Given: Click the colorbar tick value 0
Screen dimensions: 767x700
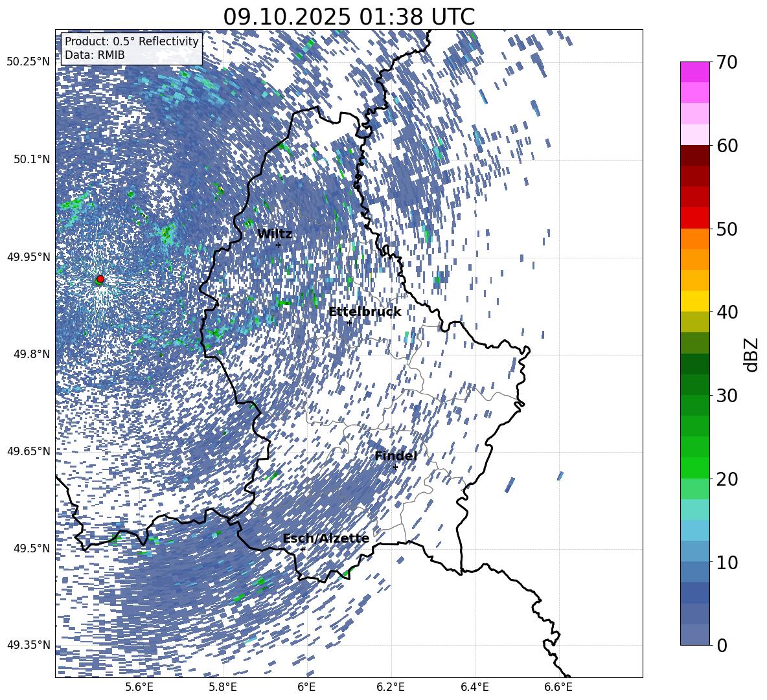Looking at the screenshot, I should 722,646.
